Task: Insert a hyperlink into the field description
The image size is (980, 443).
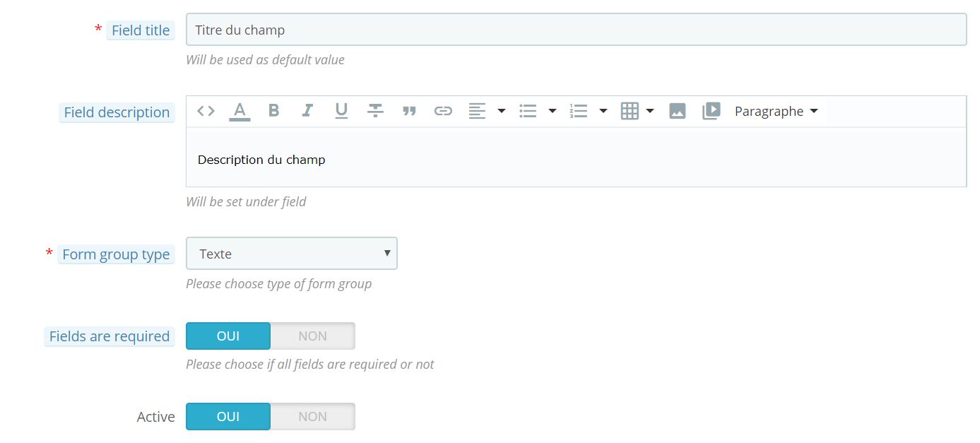Action: 443,110
